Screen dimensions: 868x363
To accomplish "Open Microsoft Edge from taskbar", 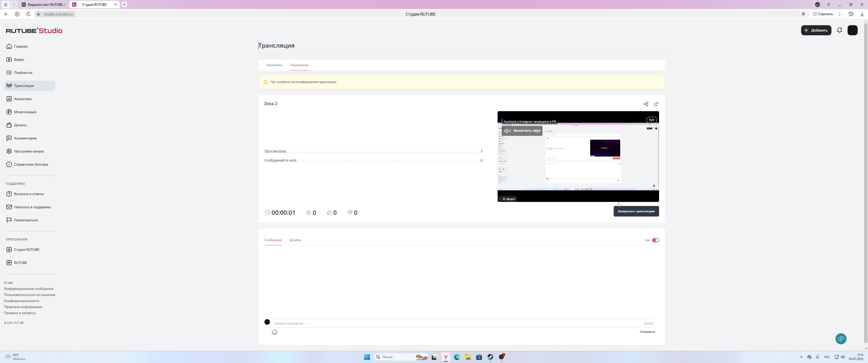I will (456, 357).
